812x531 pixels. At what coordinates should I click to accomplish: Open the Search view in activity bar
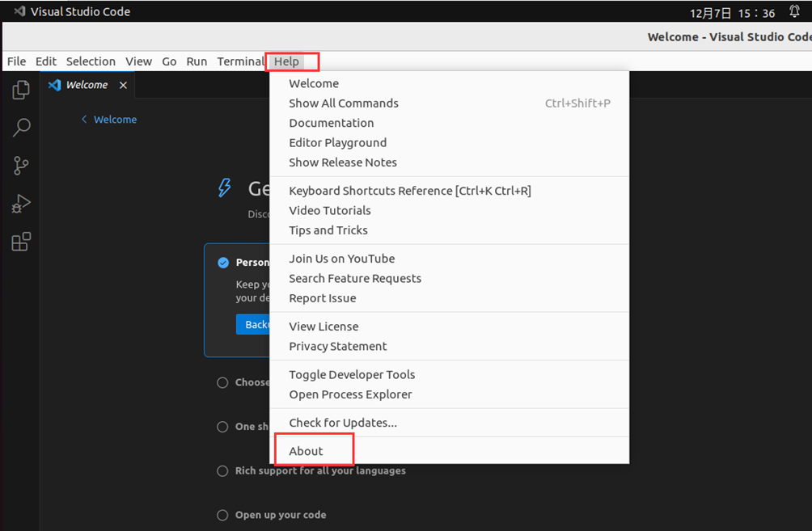(21, 128)
